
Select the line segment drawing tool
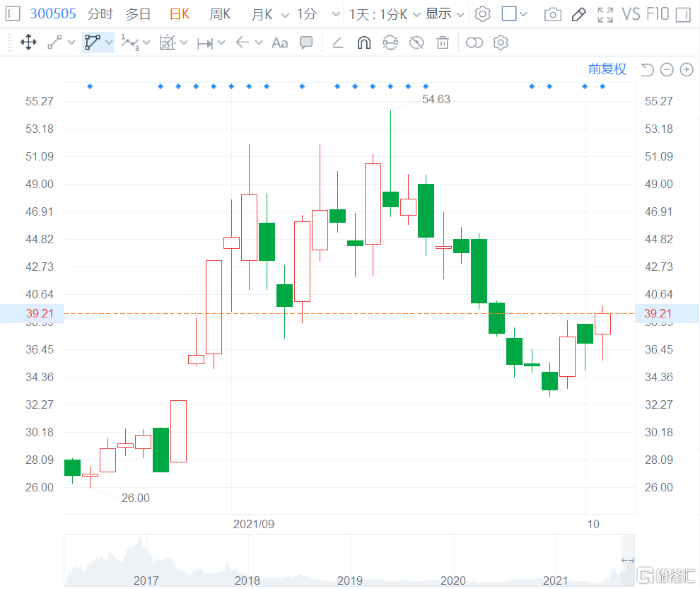coord(54,42)
